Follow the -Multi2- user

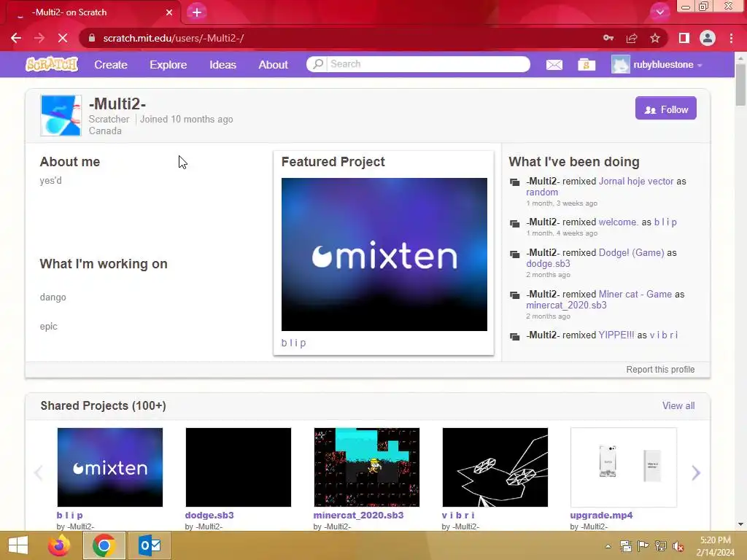click(665, 108)
